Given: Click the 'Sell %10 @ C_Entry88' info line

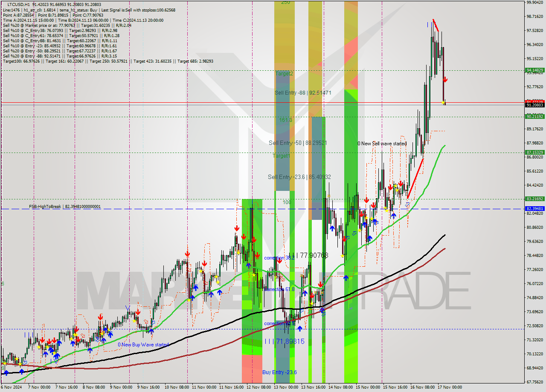Looking at the screenshot, I should 60,40.
